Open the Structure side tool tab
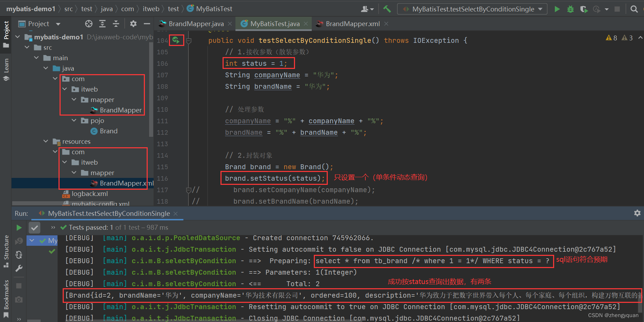This screenshot has width=644, height=322. [6, 251]
